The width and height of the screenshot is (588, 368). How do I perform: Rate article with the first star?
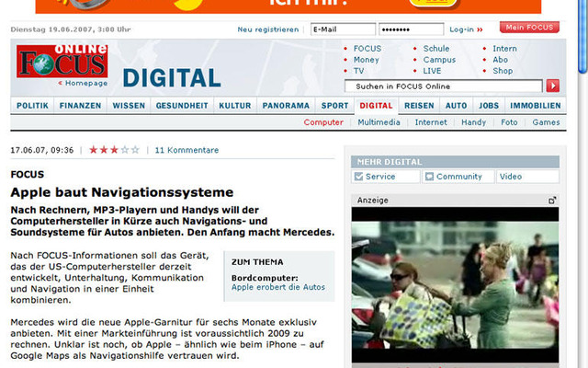click(94, 150)
